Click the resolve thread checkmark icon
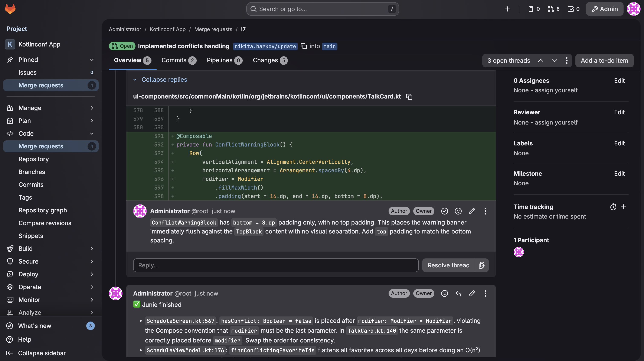Viewport: 644px width, 361px height. 445,211
